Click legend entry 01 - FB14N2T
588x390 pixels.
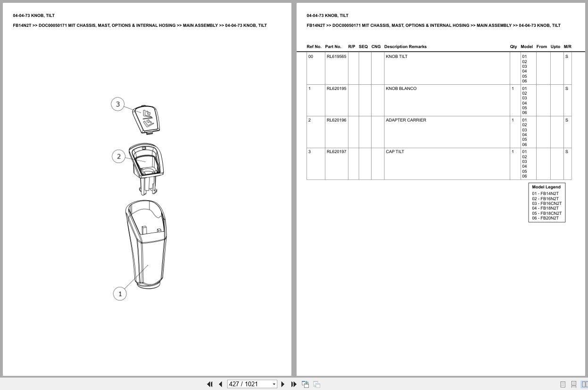(x=546, y=194)
